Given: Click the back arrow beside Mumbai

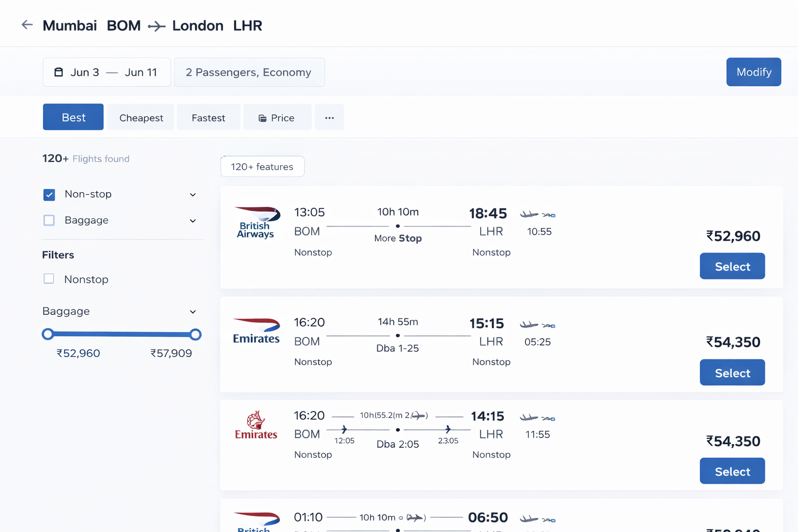Looking at the screenshot, I should (x=26, y=24).
